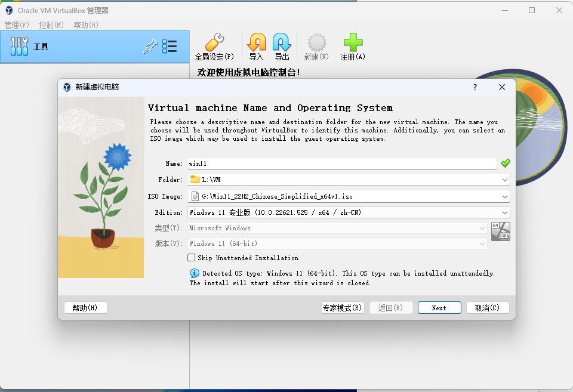Viewport: 573px width, 392px height.
Task: Click the ISO path text G:\Win11_22H2_Chinese_Simplified_x64v1.iso
Action: coord(277,196)
